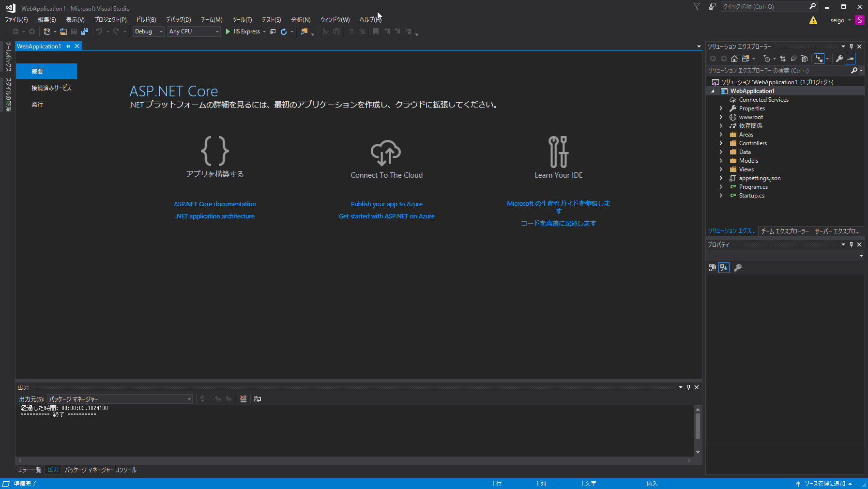Open Solution Explorer Properties wrench icon
This screenshot has width=868, height=489.
click(x=839, y=58)
